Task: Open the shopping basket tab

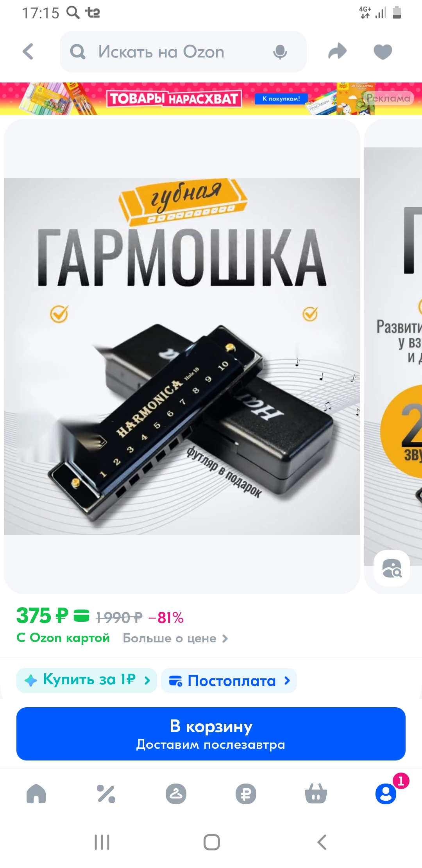Action: pos(316,794)
